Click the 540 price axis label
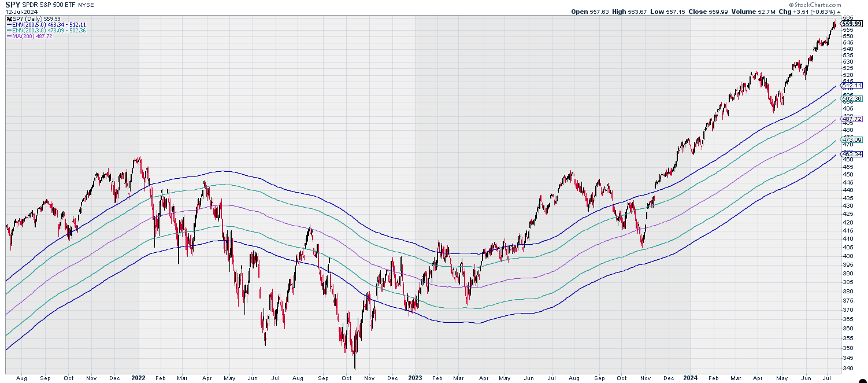Viewport: 868px width, 383px height. point(848,49)
